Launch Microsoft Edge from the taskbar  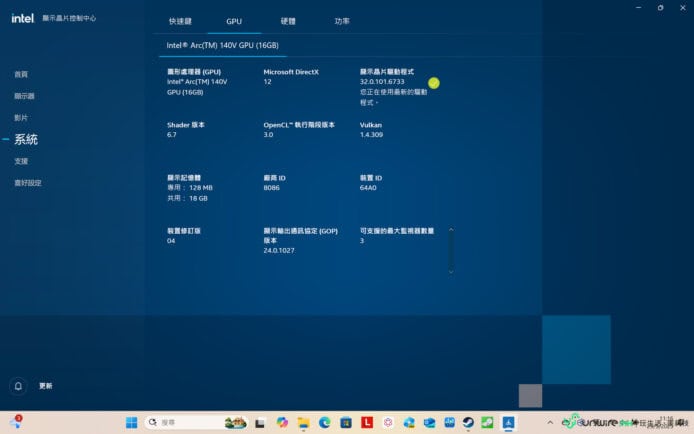coord(324,423)
